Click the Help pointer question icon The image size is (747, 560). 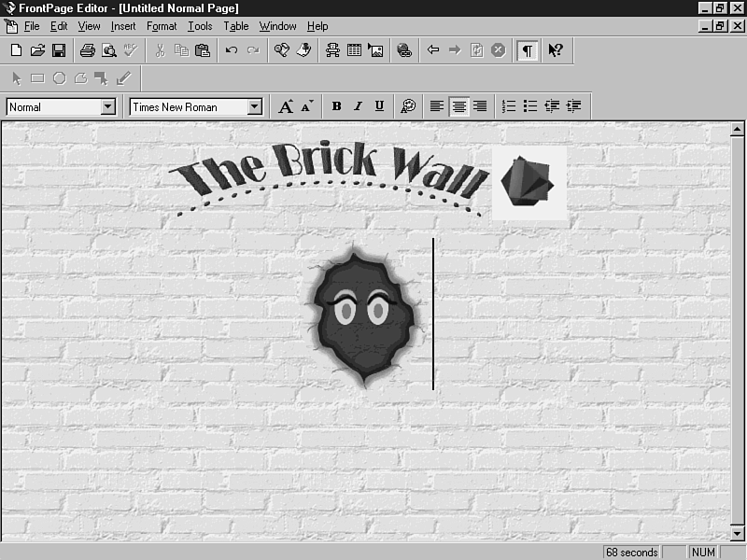click(x=556, y=50)
